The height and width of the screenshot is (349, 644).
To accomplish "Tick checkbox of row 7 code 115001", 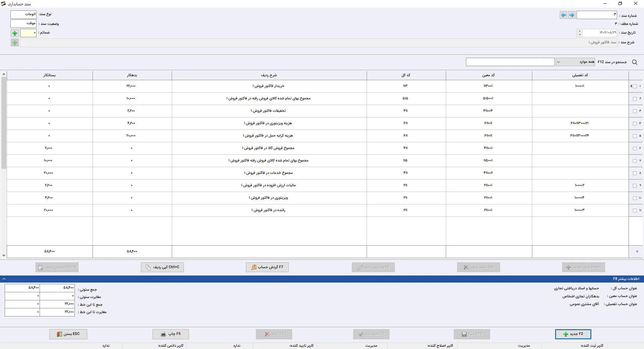I will [635, 161].
